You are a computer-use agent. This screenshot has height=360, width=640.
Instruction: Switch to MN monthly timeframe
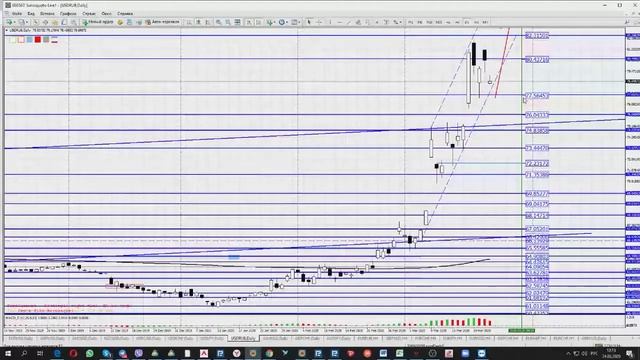click(x=485, y=22)
